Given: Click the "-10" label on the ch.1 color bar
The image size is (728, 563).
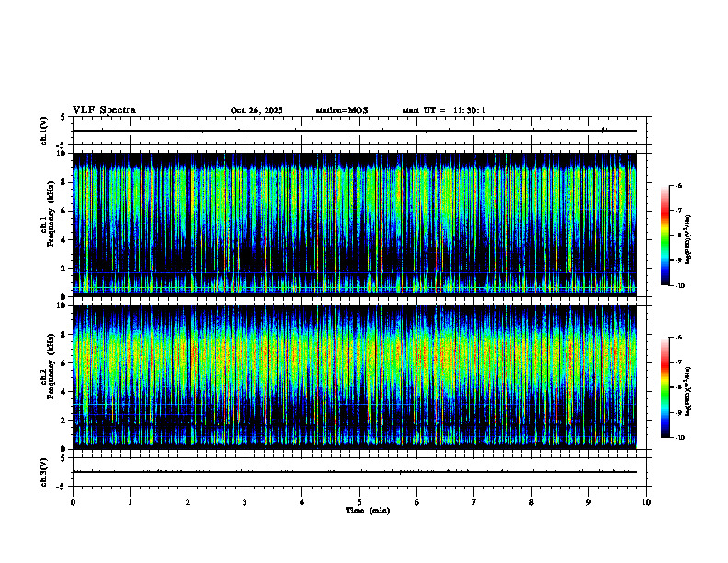Looking at the screenshot, I should click(x=680, y=286).
